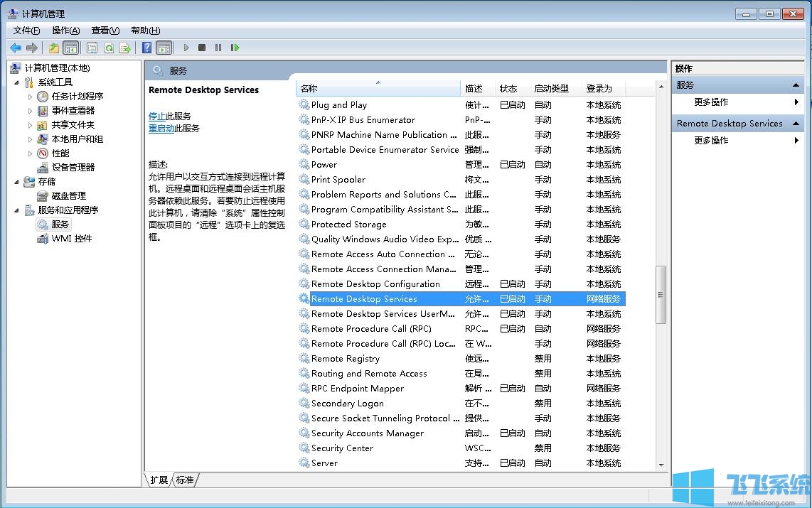This screenshot has height=508, width=812.
Task: Click the export list icon
Action: coord(126,48)
